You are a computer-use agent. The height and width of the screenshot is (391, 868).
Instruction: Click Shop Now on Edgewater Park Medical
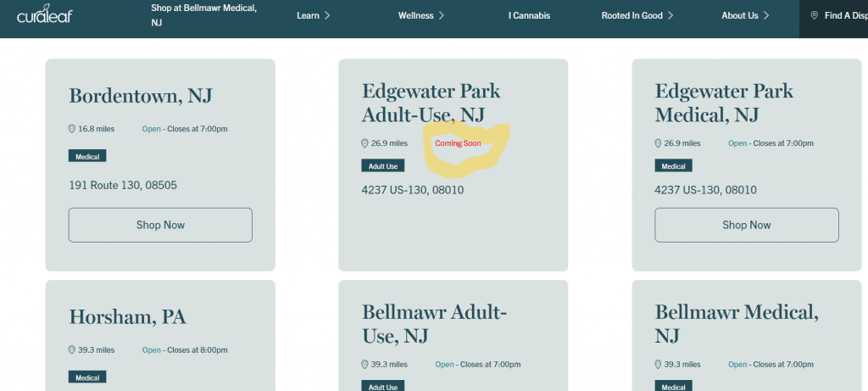(746, 225)
